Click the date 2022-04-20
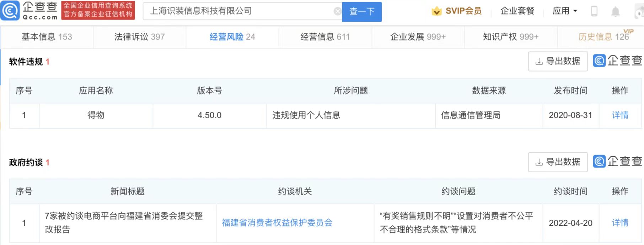The width and height of the screenshot is (644, 245). tap(571, 223)
